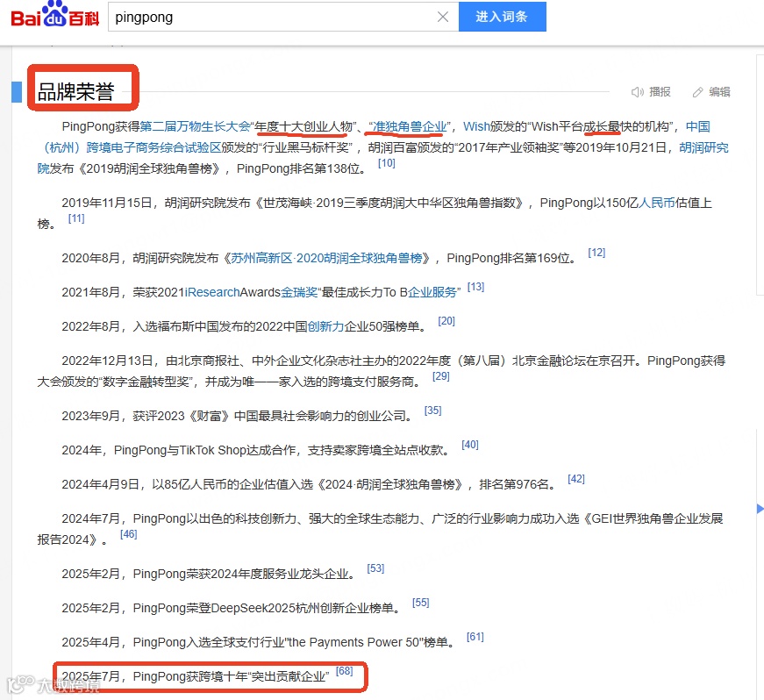Open the 金瑞奖 link
The height and width of the screenshot is (700, 764).
click(299, 292)
